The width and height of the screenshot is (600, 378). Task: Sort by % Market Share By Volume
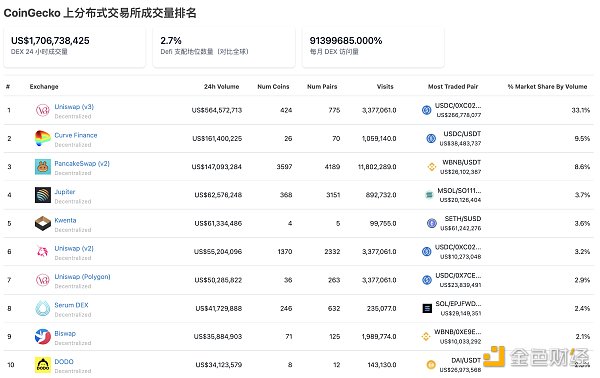coord(547,86)
